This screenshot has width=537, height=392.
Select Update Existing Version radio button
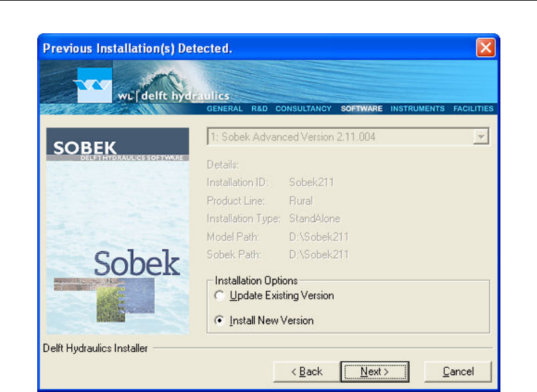point(220,295)
